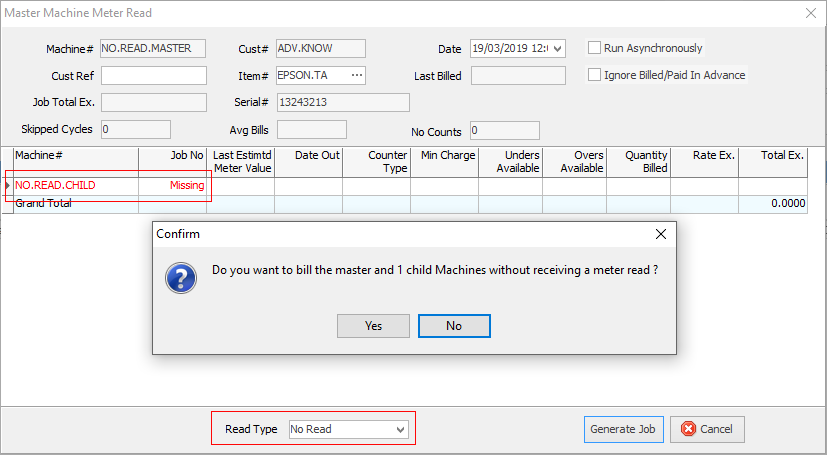The height and width of the screenshot is (455, 827).
Task: Click the Job No column header
Action: click(x=186, y=156)
